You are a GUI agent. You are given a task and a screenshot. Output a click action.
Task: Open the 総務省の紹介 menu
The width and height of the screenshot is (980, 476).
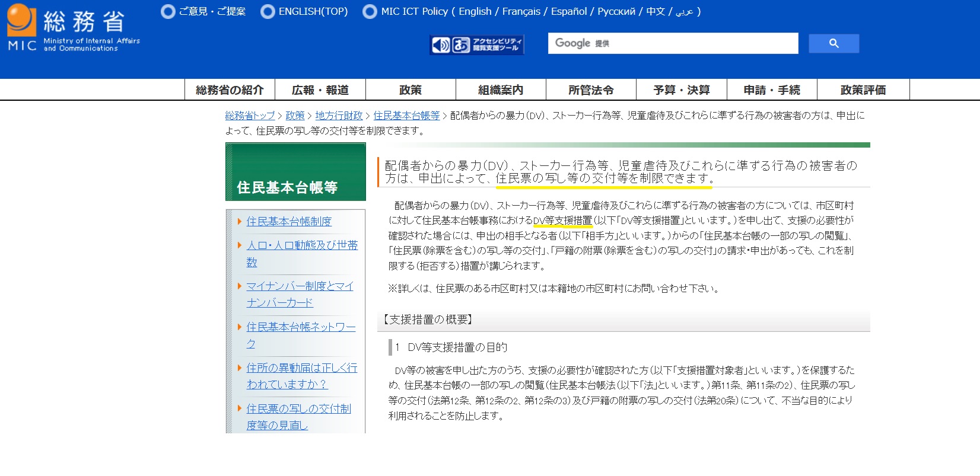click(230, 90)
